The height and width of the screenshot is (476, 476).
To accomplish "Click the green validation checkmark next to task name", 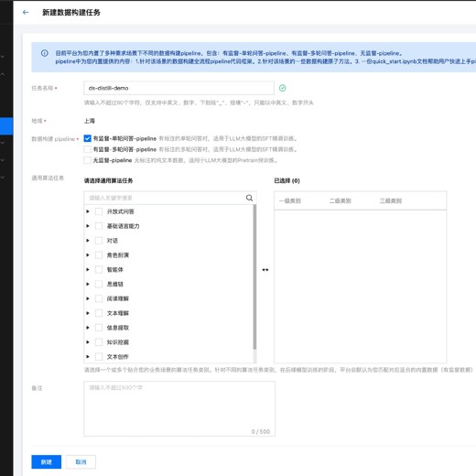I will tap(283, 88).
